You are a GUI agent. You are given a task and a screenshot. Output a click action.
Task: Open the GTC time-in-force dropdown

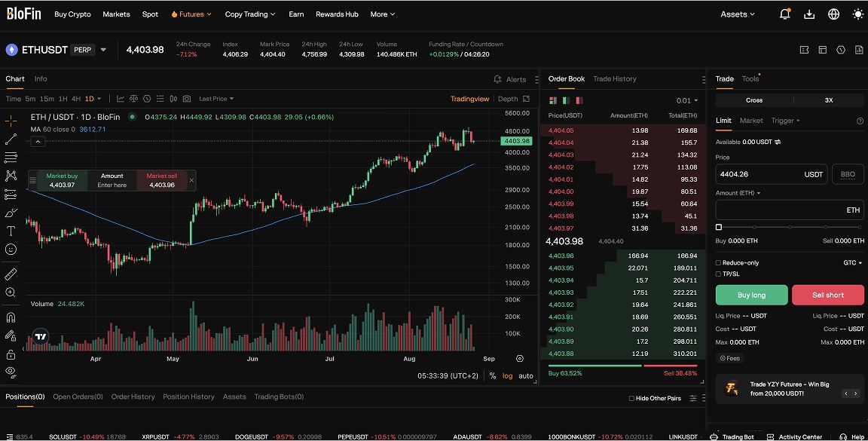pyautogui.click(x=852, y=262)
